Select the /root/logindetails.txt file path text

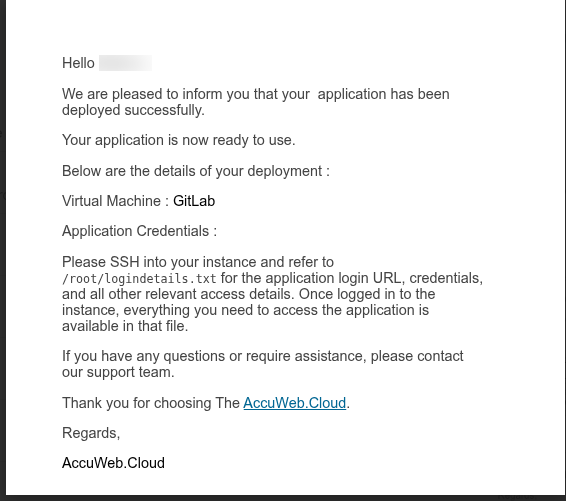[139, 279]
